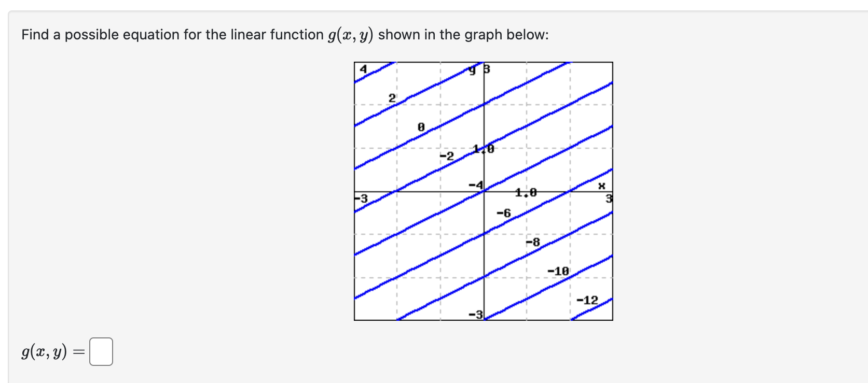Click the contour label -12 on the graph
The width and height of the screenshot is (868, 383).
[x=586, y=300]
